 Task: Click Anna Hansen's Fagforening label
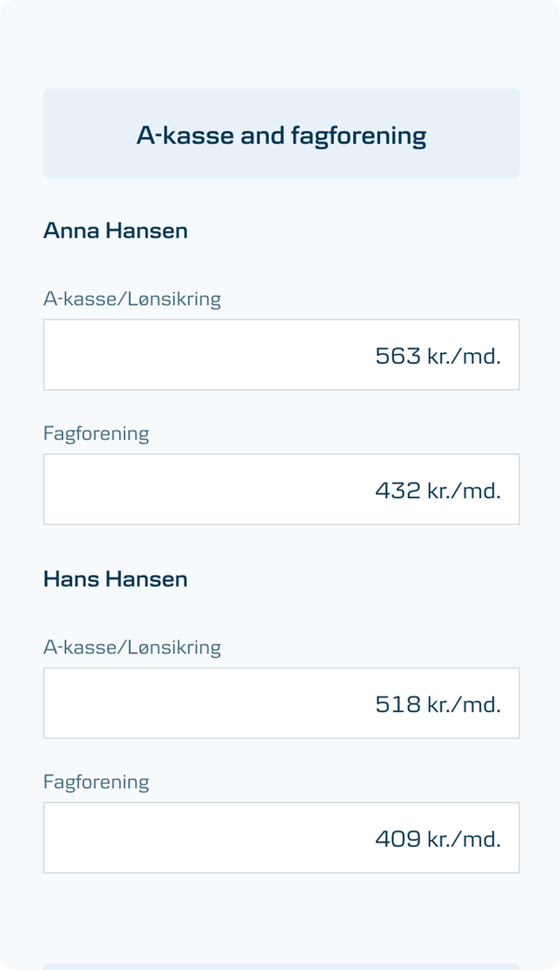[x=96, y=434]
